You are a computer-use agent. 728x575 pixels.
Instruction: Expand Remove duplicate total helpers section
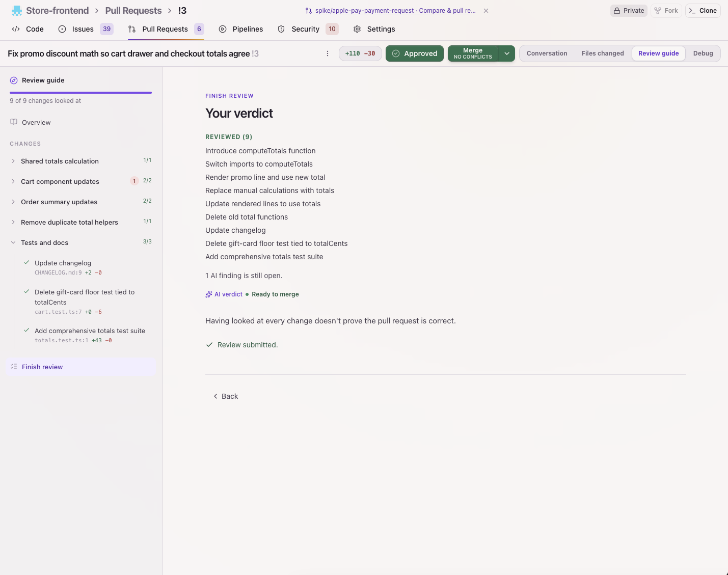pos(13,222)
